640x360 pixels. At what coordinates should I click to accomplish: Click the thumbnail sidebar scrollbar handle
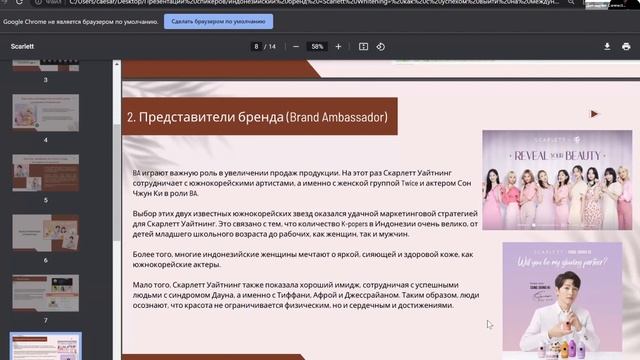[117, 182]
